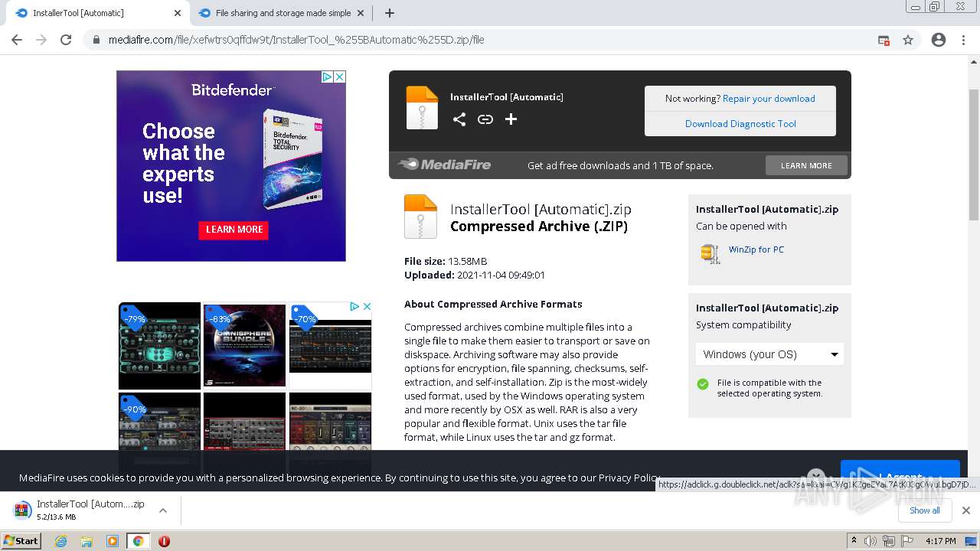Click the MediaFire logo in banner
This screenshot has width=980, height=551.
click(445, 165)
